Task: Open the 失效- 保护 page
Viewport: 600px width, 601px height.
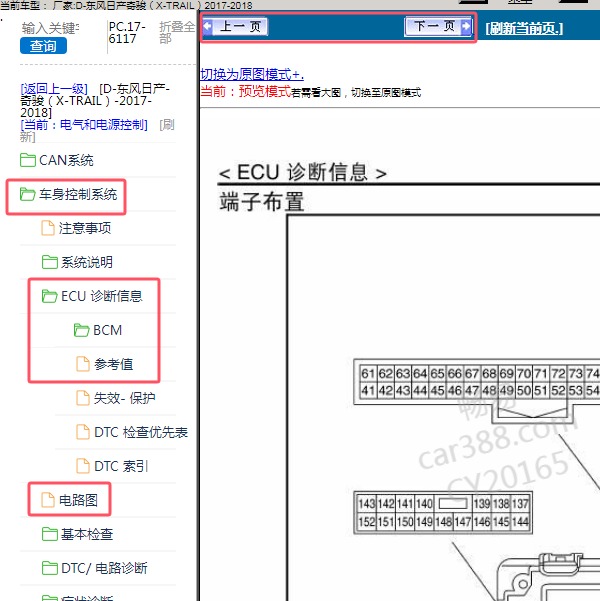Action: point(125,398)
